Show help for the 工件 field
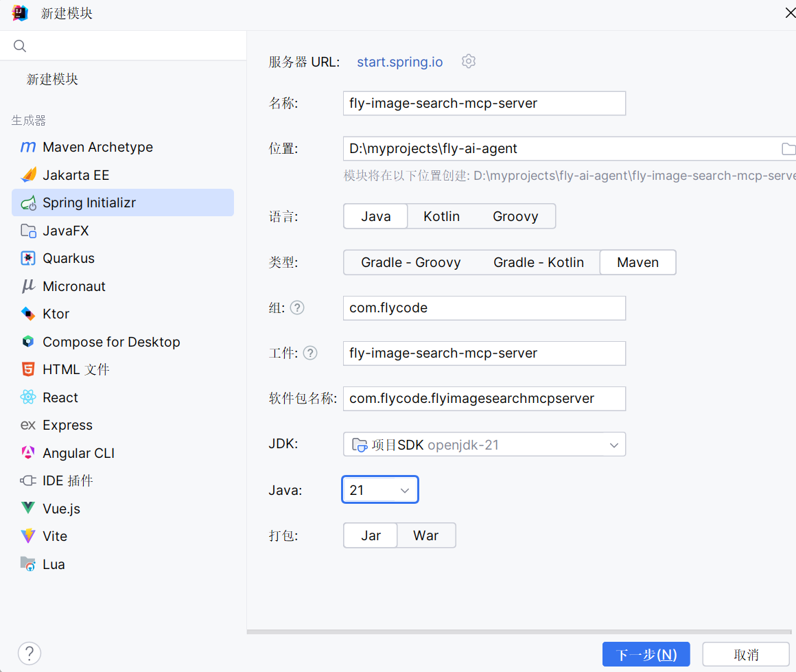Viewport: 796px width, 672px height. 310,353
